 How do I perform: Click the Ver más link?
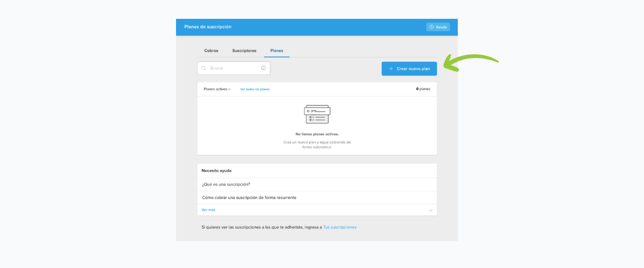[x=208, y=210]
